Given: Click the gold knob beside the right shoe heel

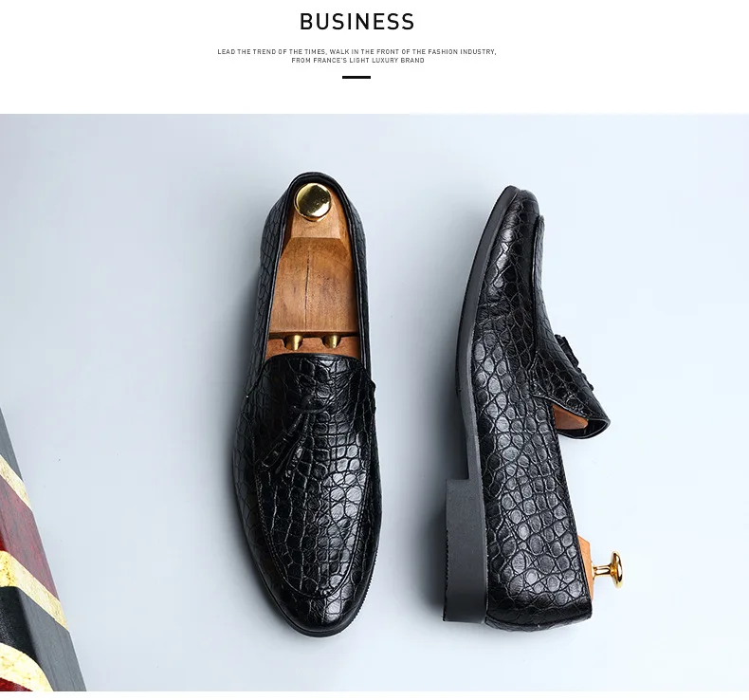Looking at the screenshot, I should [609, 568].
